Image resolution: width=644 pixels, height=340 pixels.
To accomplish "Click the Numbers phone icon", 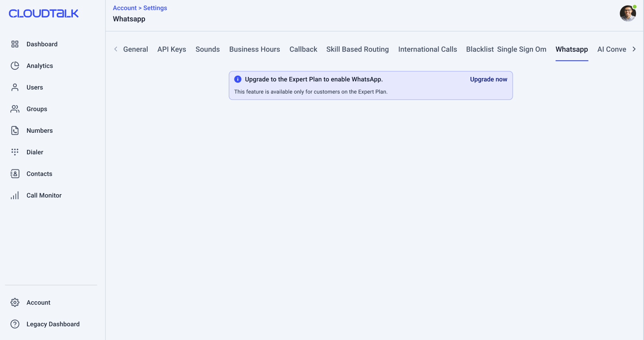I will [15, 130].
